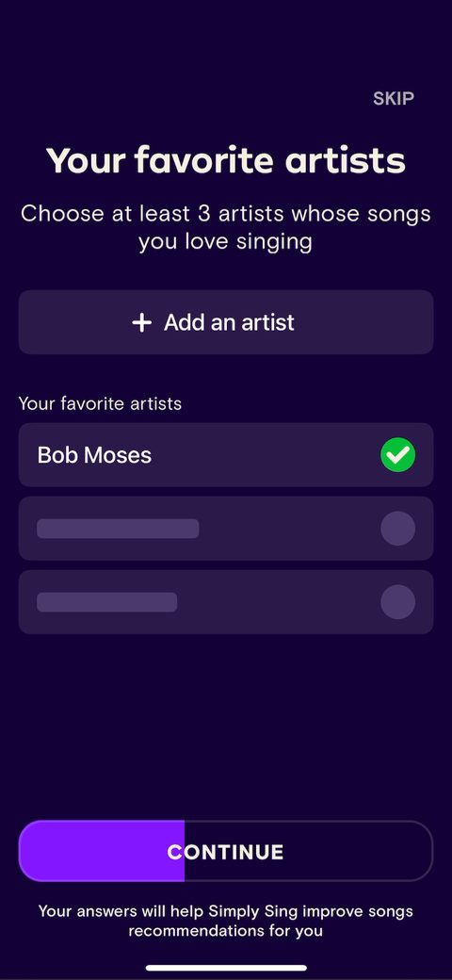Select the second empty artist slot card
This screenshot has width=452, height=980.
point(226,528)
